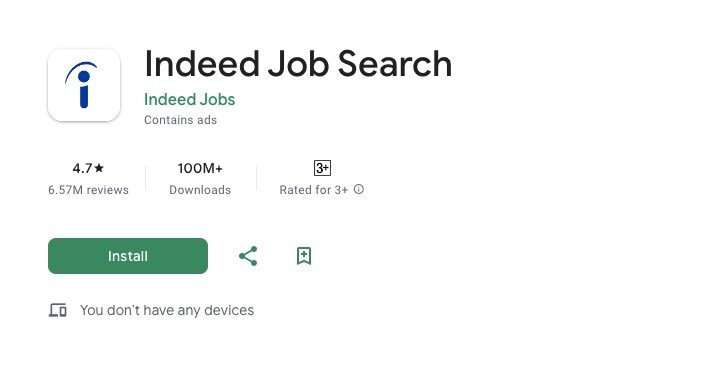This screenshot has width=707, height=381.
Task: Open content rating info icon
Action: pyautogui.click(x=358, y=189)
